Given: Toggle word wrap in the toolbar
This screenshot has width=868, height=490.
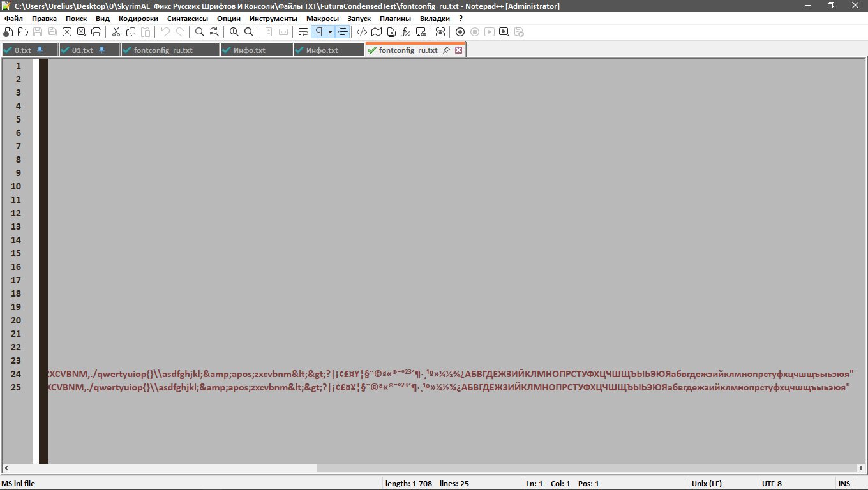Looking at the screenshot, I should pos(303,32).
